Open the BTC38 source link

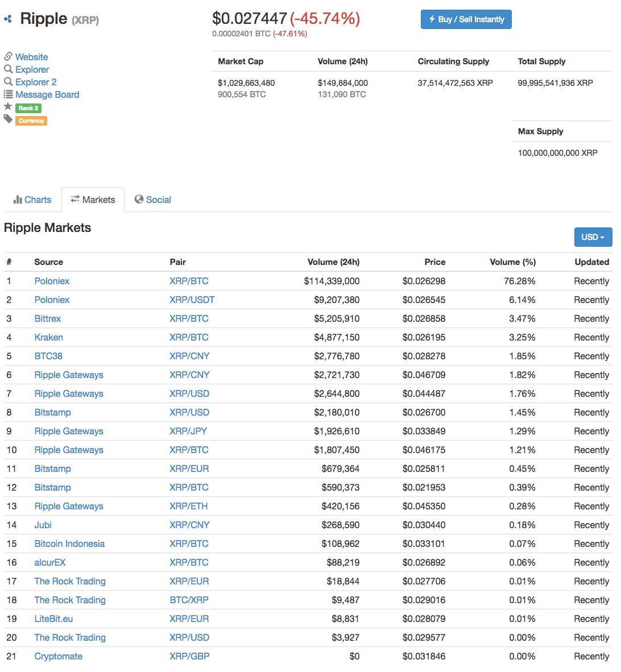(x=48, y=356)
